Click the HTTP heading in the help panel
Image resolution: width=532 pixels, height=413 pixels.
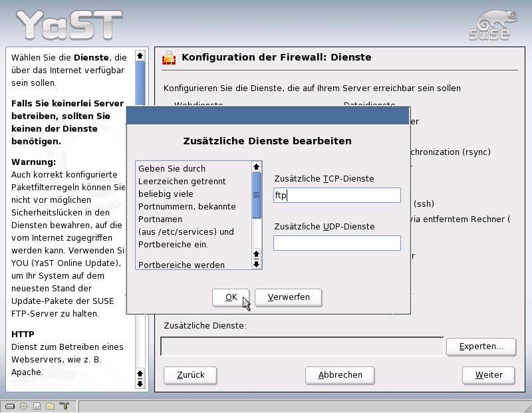(23, 335)
